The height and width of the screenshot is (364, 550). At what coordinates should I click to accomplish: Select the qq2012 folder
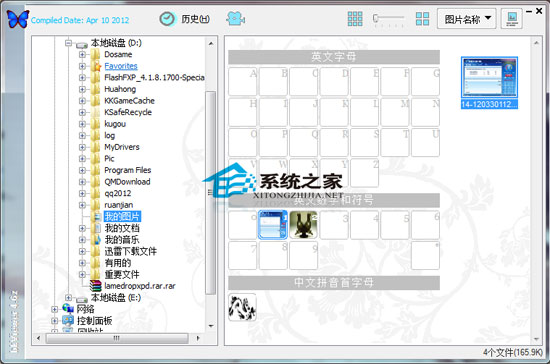click(x=118, y=193)
